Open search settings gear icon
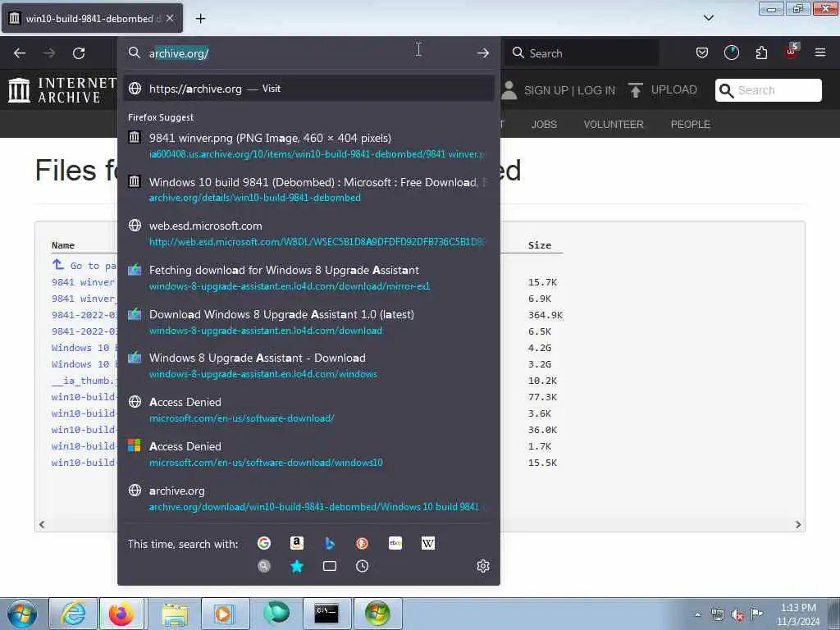The width and height of the screenshot is (840, 630). tap(482, 566)
